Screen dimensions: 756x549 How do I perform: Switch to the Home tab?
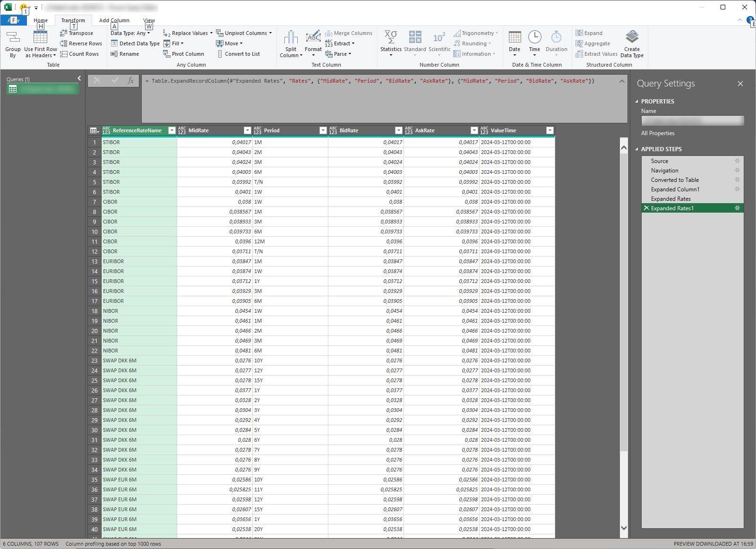pyautogui.click(x=41, y=20)
